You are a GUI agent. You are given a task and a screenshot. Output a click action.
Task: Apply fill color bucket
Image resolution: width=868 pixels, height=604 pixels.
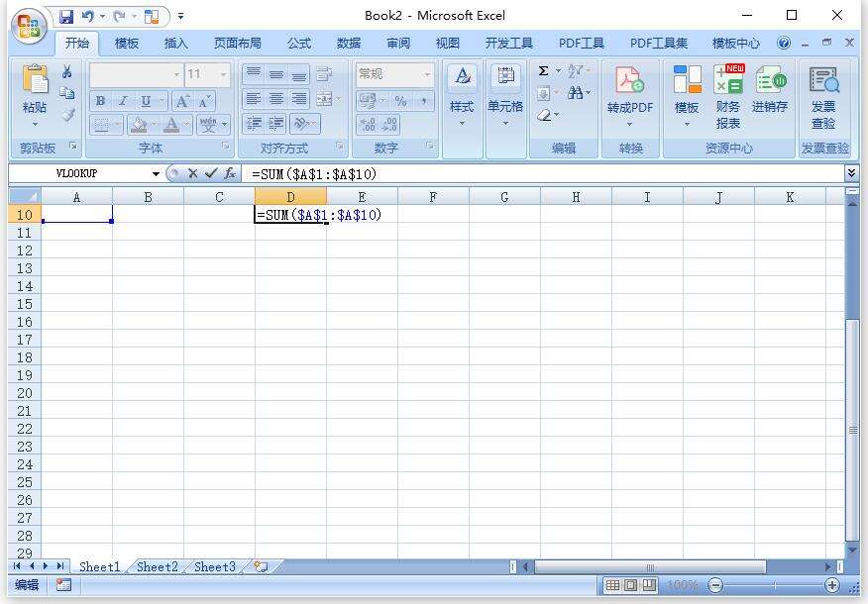tap(138, 125)
